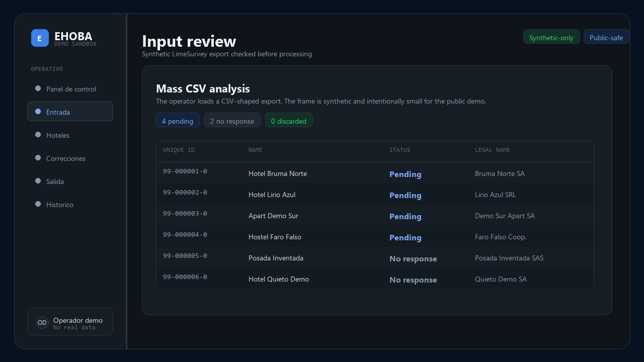Click the Public-safe badge
Screen dimensions: 644x362
[606, 37]
